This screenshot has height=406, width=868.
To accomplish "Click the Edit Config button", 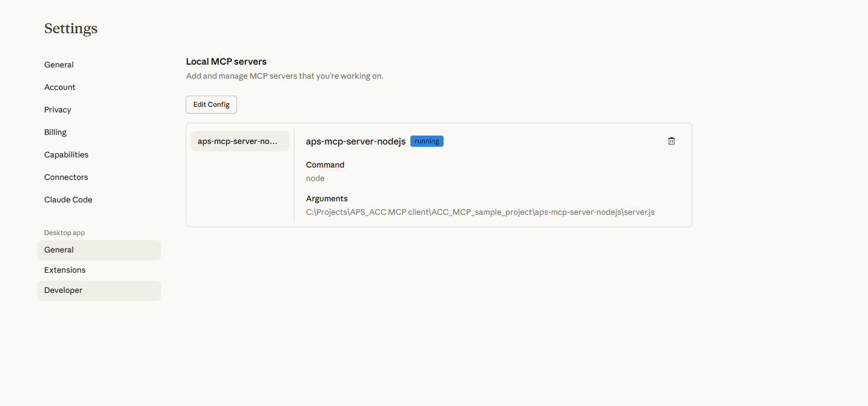I will pos(211,105).
